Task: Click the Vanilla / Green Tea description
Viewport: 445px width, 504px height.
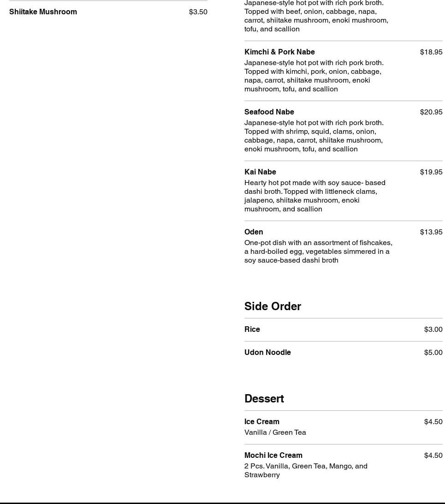Action: pyautogui.click(x=275, y=432)
